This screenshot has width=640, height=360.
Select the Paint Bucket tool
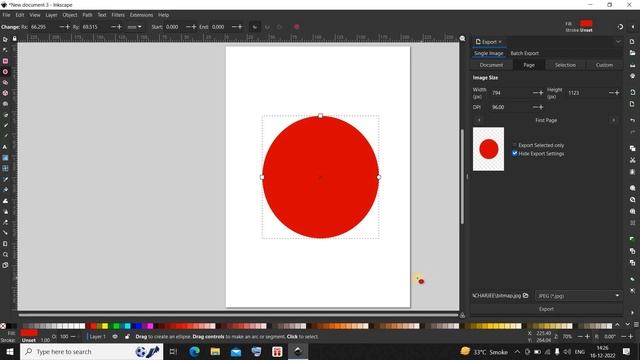point(5,190)
